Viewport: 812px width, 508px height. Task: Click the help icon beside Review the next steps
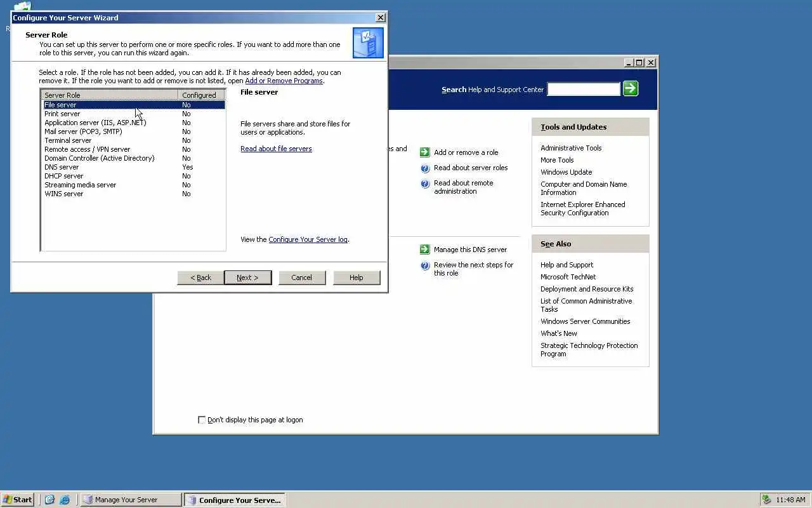[425, 266]
